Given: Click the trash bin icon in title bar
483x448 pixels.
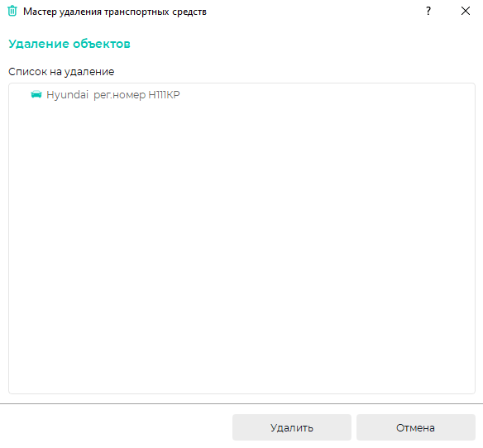Looking at the screenshot, I should click(12, 11).
